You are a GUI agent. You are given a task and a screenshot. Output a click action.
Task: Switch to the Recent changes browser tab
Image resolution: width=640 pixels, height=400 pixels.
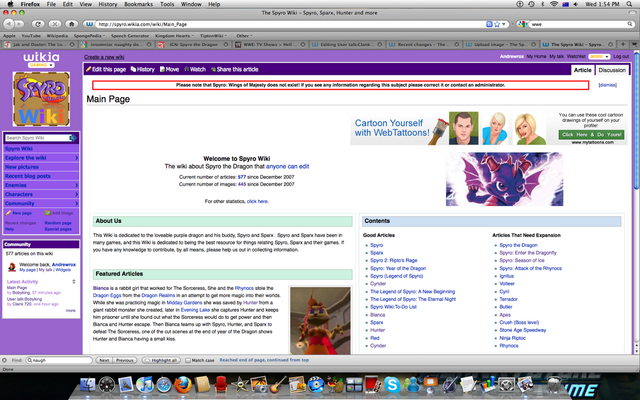[x=424, y=44]
